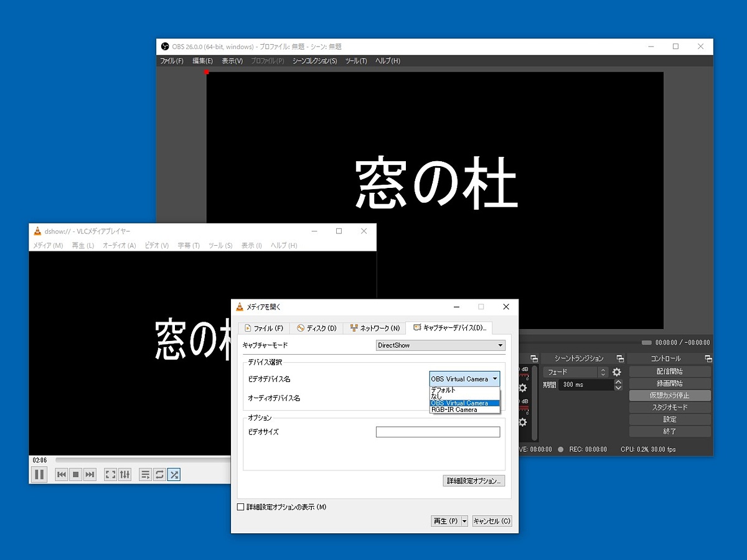
Task: Open VLC メディア(M) menu
Action: [x=48, y=246]
